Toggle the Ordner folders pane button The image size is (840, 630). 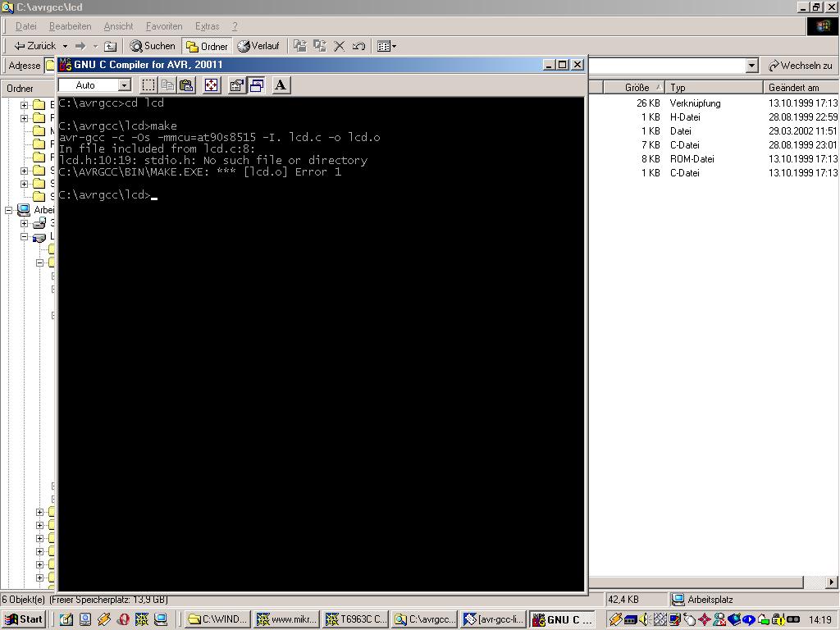tap(207, 46)
